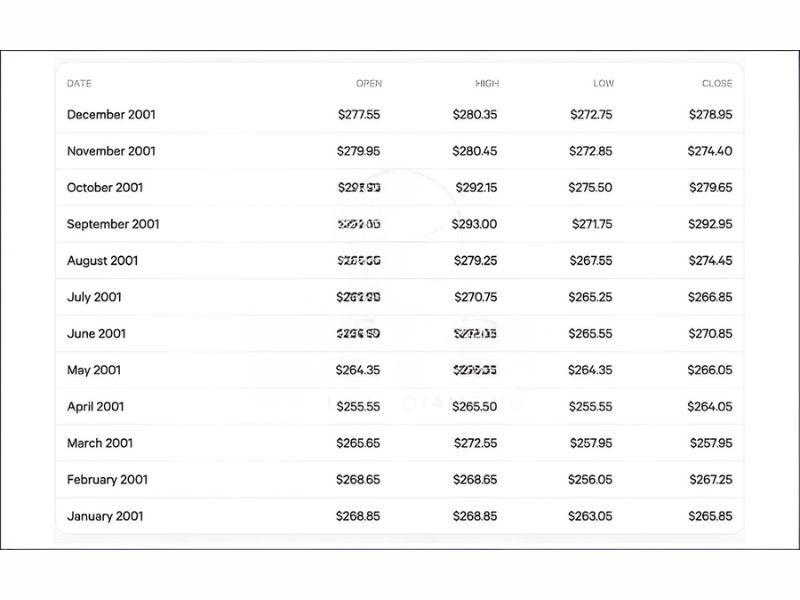Screen dimensions: 800x600
Task: Select the October 2001 date cell
Action: 105,188
